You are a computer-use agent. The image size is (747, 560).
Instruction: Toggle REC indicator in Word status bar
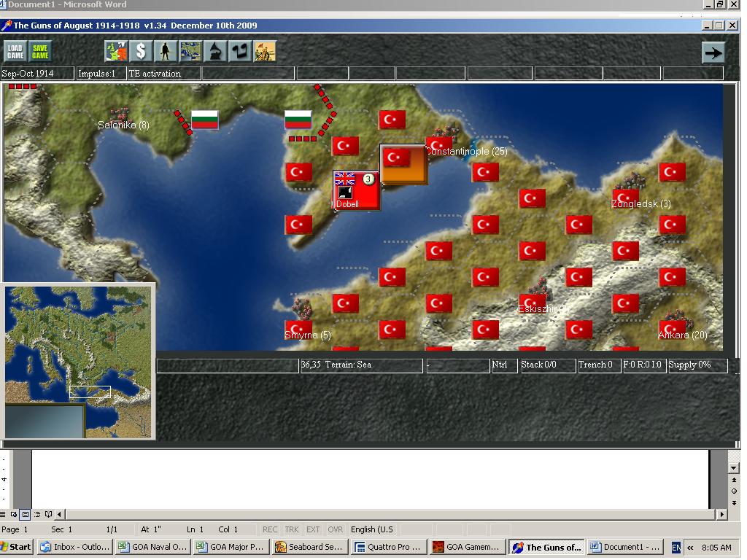pyautogui.click(x=270, y=529)
